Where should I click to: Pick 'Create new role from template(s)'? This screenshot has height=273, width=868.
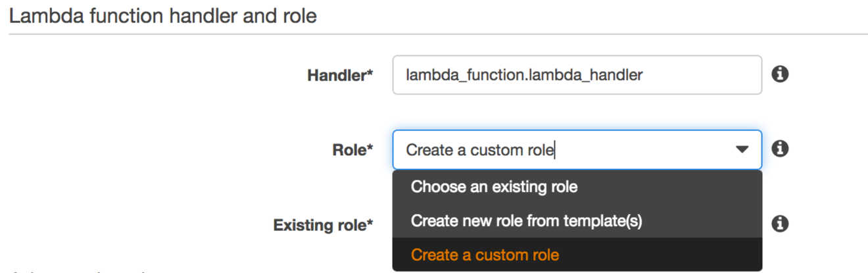point(526,221)
